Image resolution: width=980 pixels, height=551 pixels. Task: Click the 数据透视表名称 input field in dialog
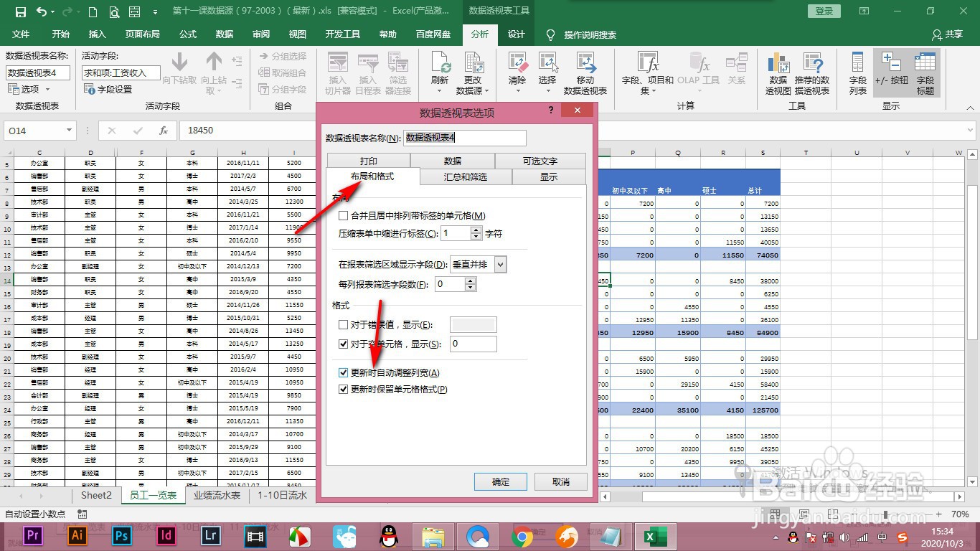[x=465, y=138]
